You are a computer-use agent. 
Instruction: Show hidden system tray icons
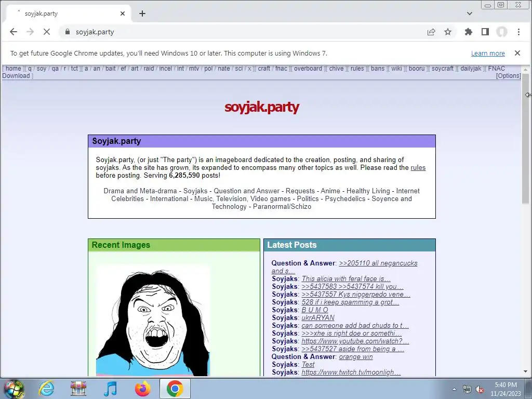pos(454,389)
